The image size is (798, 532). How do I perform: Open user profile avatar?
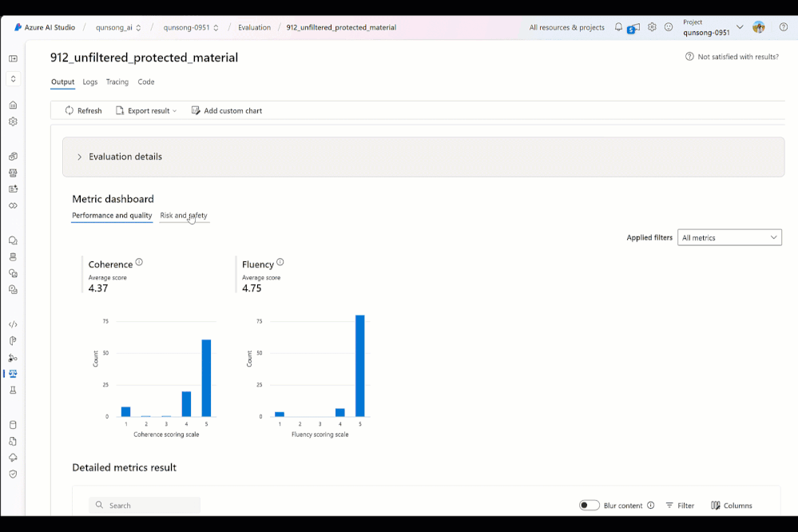[758, 27]
